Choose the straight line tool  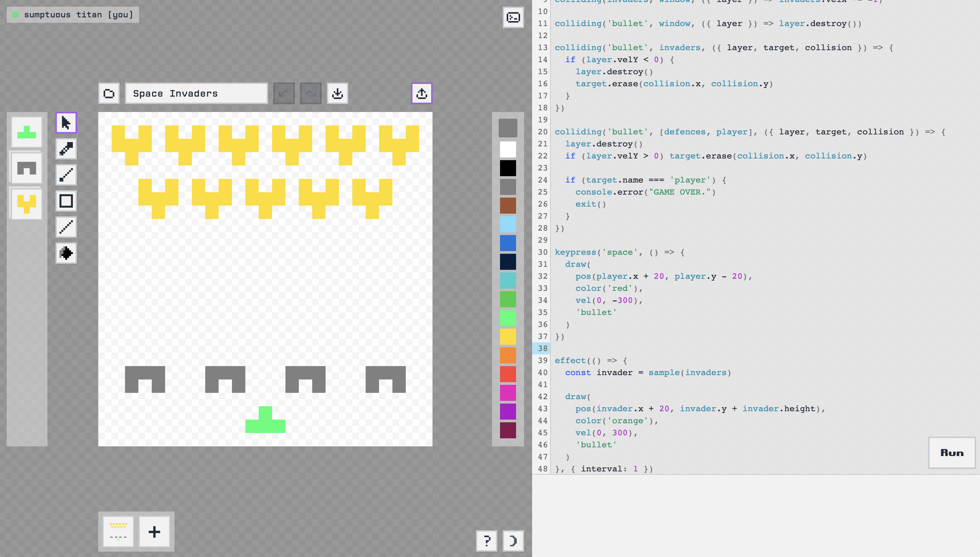coord(66,227)
